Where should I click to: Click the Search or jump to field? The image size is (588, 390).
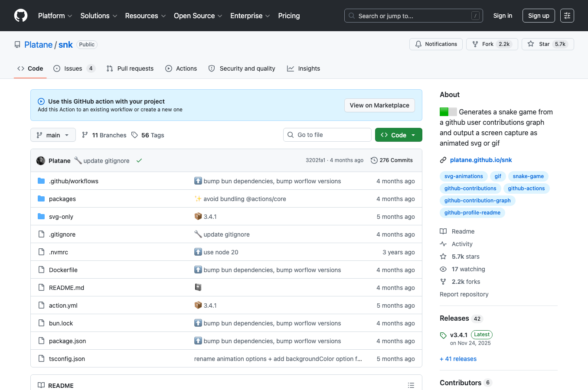tap(414, 16)
